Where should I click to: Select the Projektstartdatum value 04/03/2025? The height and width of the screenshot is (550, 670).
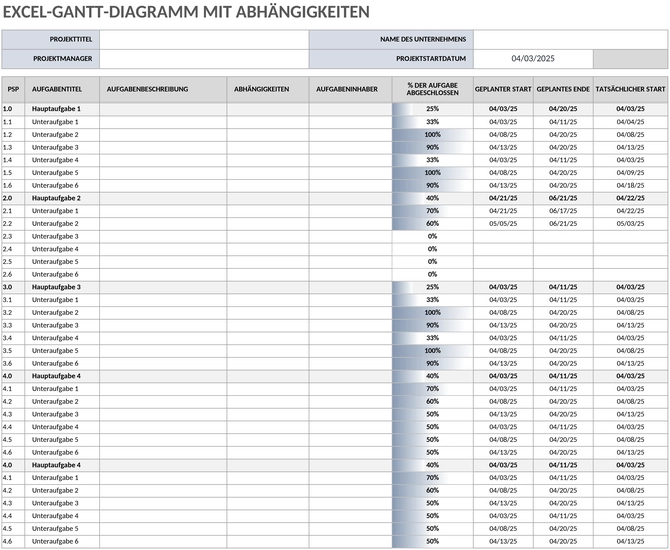[533, 59]
